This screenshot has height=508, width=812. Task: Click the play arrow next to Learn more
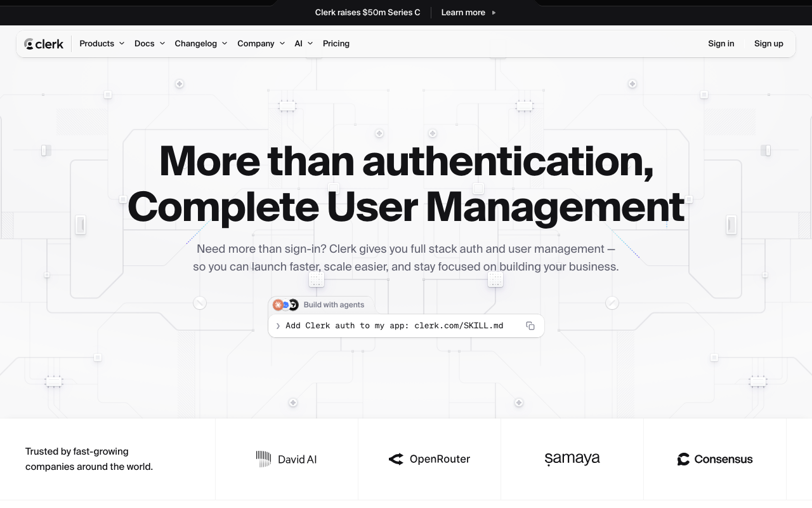pos(494,13)
